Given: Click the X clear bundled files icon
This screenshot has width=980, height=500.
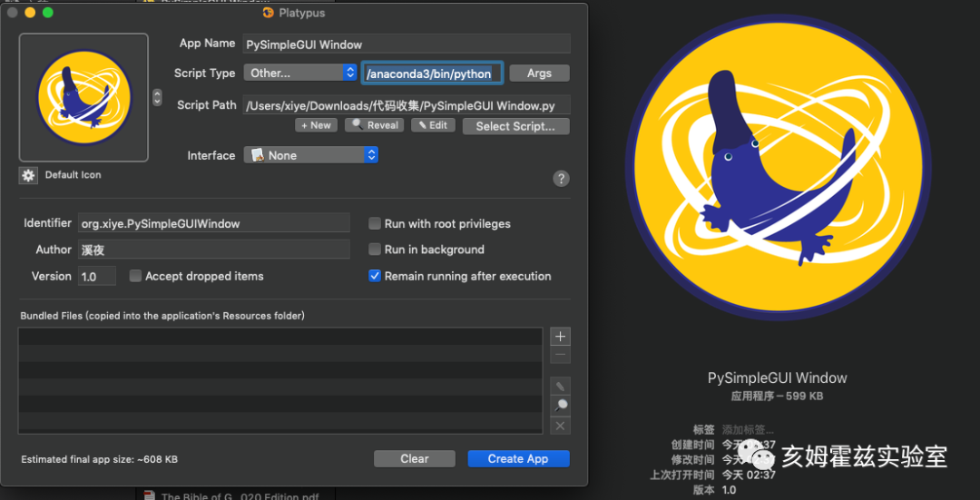Looking at the screenshot, I should click(560, 426).
